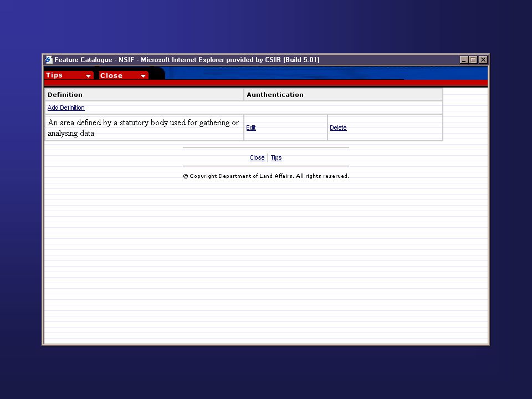Image resolution: width=532 pixels, height=399 pixels.
Task: Open the red Close menu tab
Action: tap(124, 75)
